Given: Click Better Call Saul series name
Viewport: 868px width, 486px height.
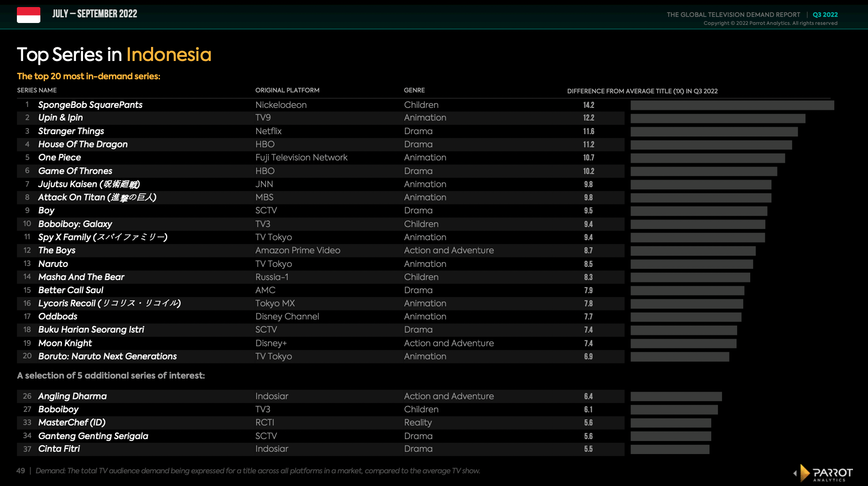Looking at the screenshot, I should [x=70, y=290].
